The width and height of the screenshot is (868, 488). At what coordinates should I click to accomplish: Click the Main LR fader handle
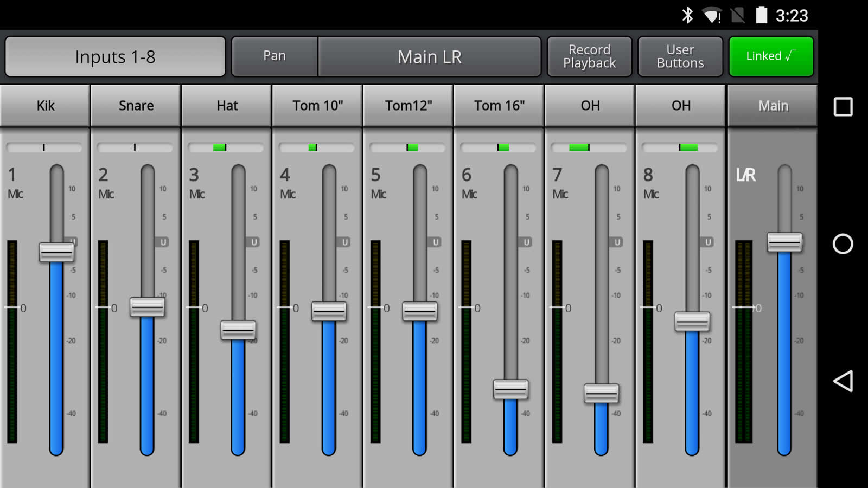click(x=784, y=242)
